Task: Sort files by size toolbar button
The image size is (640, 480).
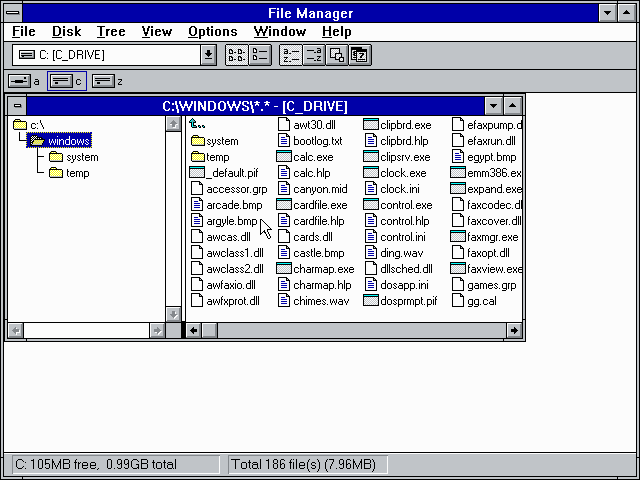Action: coord(337,55)
